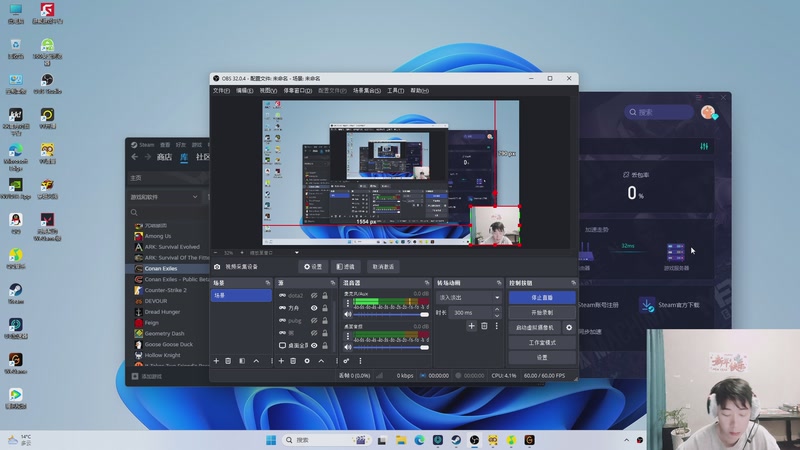Toggle the lock on the 方舟 source
Viewport: 800px width, 450px height.
click(x=325, y=308)
